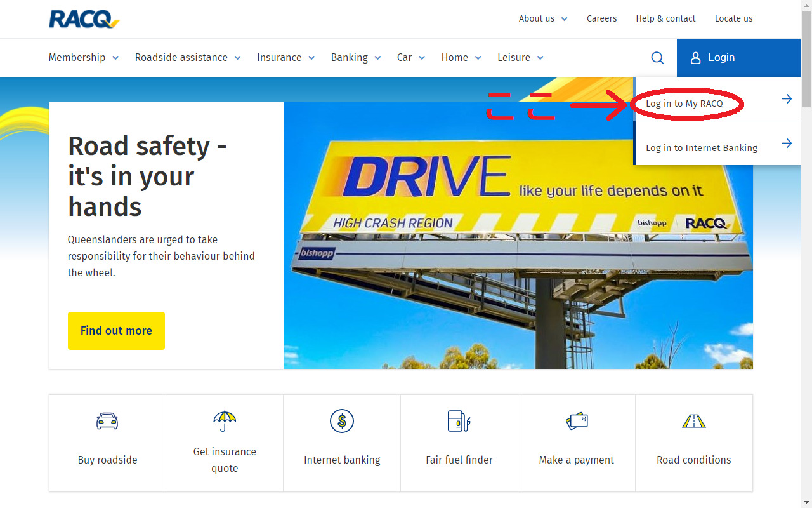Click the umbrella insurance quote icon
The height and width of the screenshot is (508, 812).
point(225,420)
